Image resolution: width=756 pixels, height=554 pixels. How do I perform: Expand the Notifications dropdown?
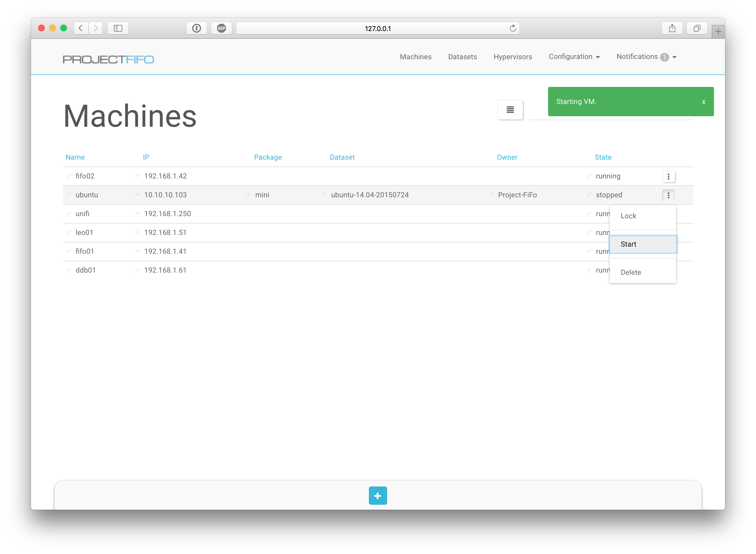[646, 57]
